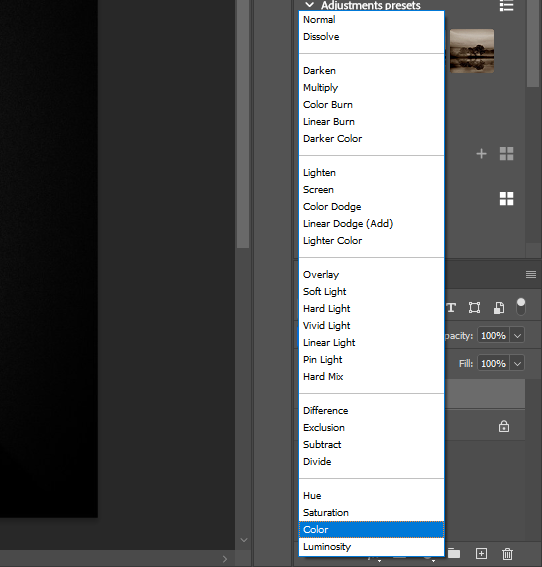Image resolution: width=542 pixels, height=567 pixels.
Task: Create a new group folder icon
Action: tap(454, 553)
